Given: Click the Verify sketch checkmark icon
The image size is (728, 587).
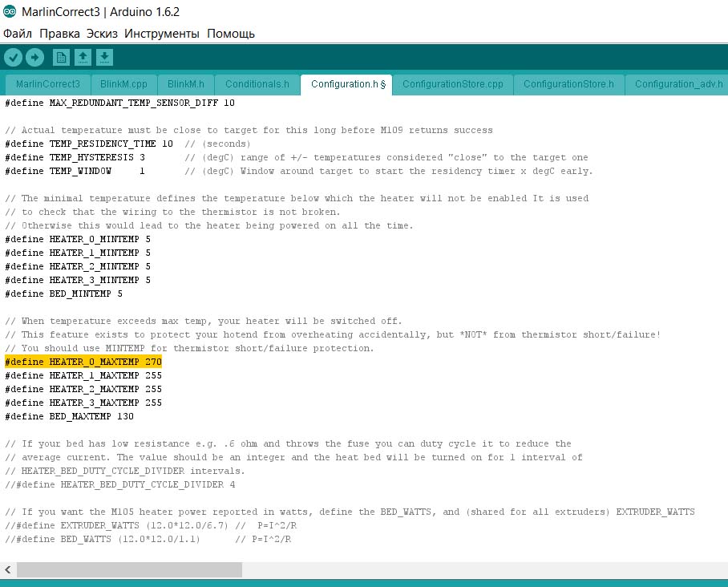Looking at the screenshot, I should [x=13, y=57].
